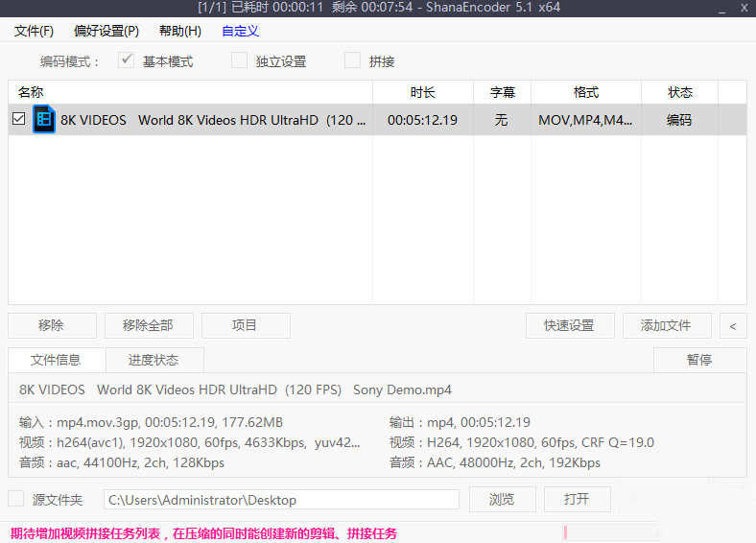Viewport: 756px width, 543px height.
Task: Open the 帮助(H) menu
Action: click(180, 31)
